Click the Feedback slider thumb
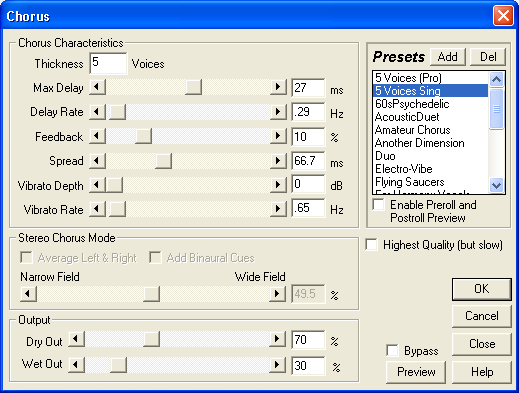 pos(143,136)
